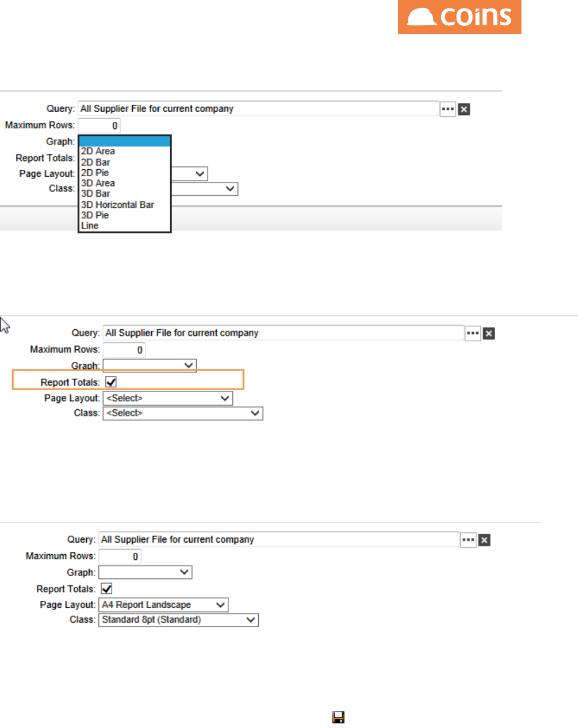The width and height of the screenshot is (578, 728).
Task: Clear the query in the orange-highlighted form
Action: point(489,334)
